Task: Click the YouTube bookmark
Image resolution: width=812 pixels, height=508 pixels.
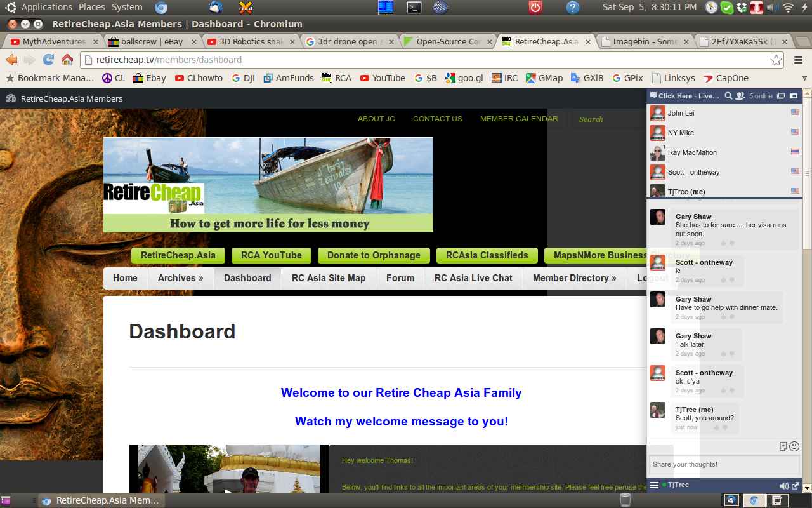Action: click(383, 78)
